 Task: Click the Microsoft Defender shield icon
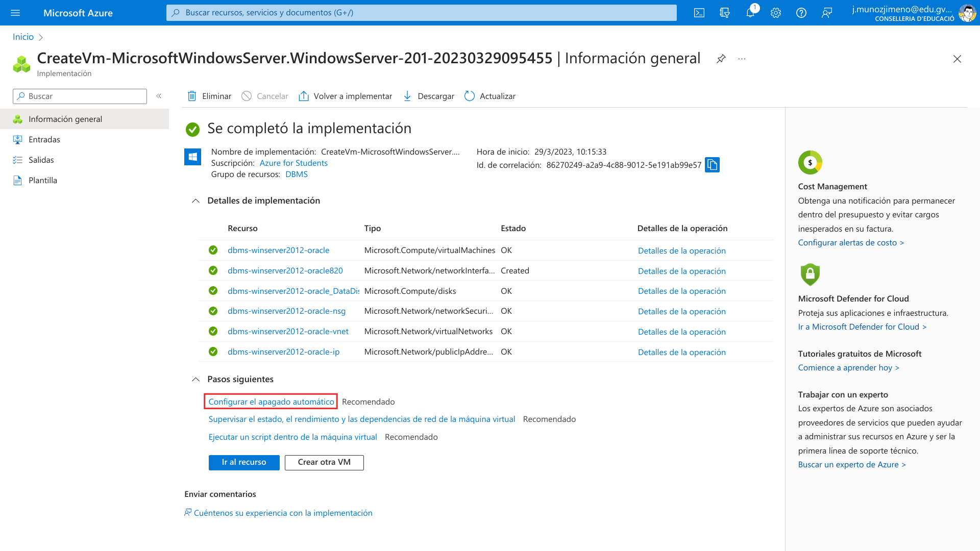click(810, 274)
